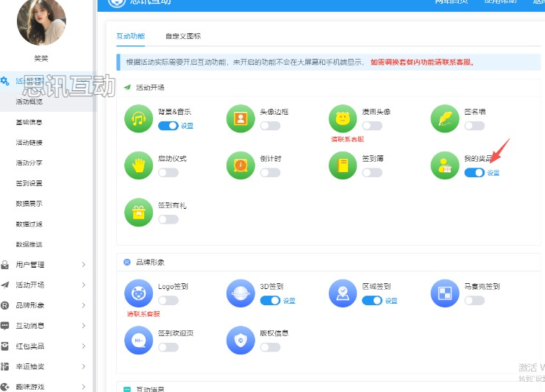Click the 倒计时 clock icon

tap(241, 165)
